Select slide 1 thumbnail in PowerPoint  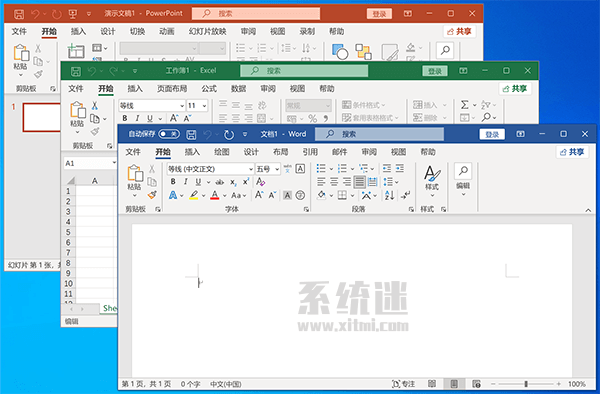point(42,117)
